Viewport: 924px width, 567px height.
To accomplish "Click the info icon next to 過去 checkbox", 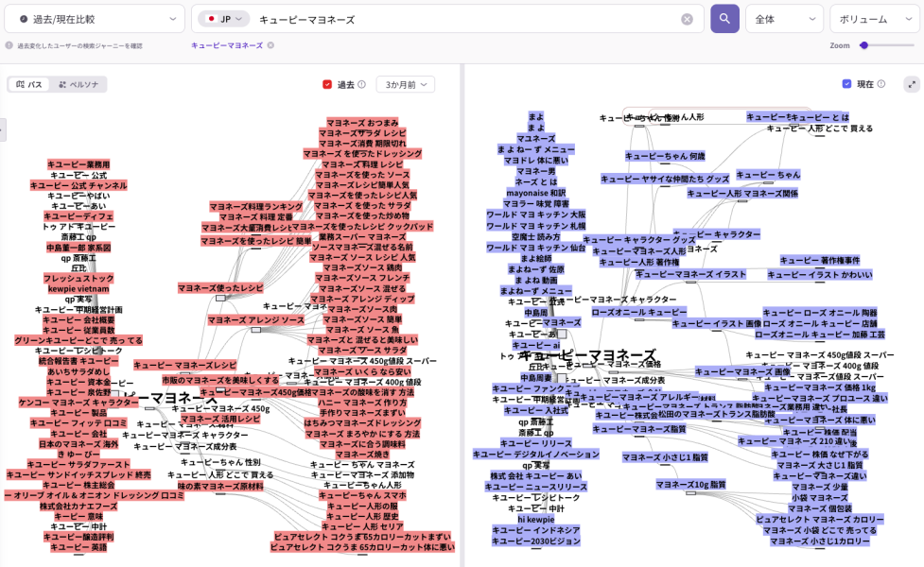I will pos(362,84).
